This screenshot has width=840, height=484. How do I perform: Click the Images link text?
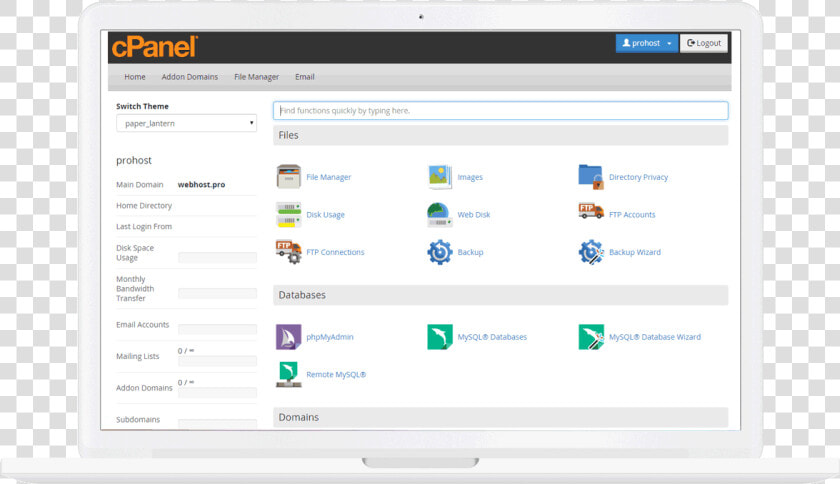pos(470,177)
